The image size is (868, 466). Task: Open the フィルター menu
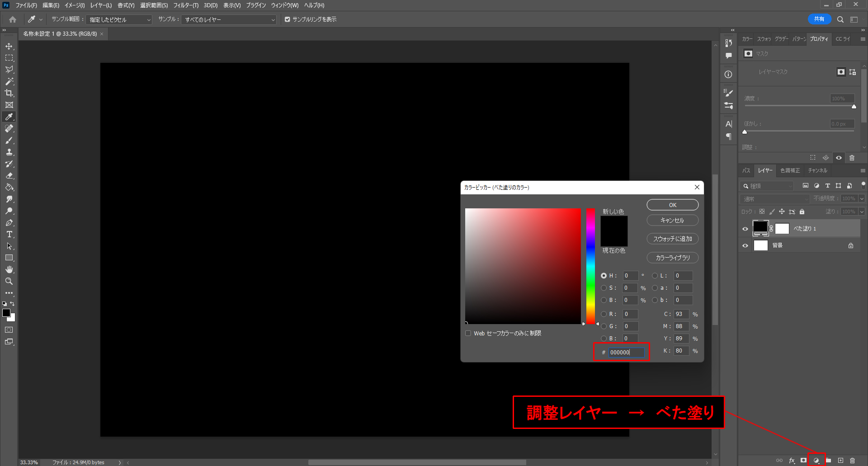click(x=185, y=5)
